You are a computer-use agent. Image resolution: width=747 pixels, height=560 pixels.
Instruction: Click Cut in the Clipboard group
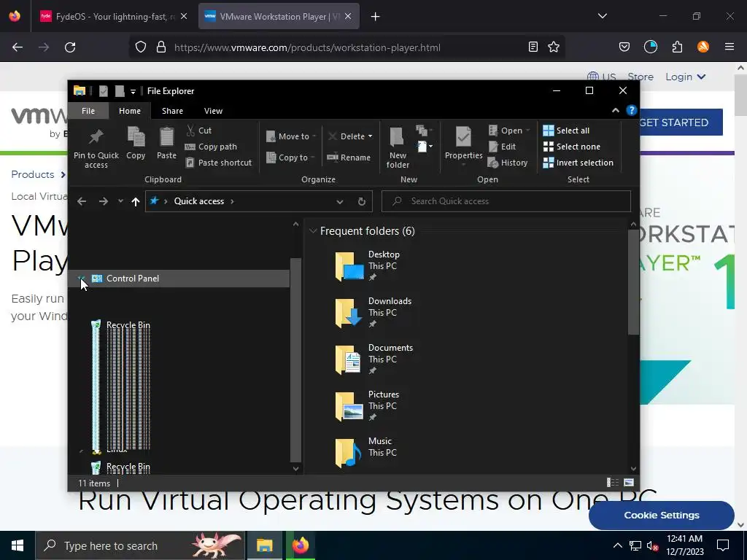coord(198,131)
